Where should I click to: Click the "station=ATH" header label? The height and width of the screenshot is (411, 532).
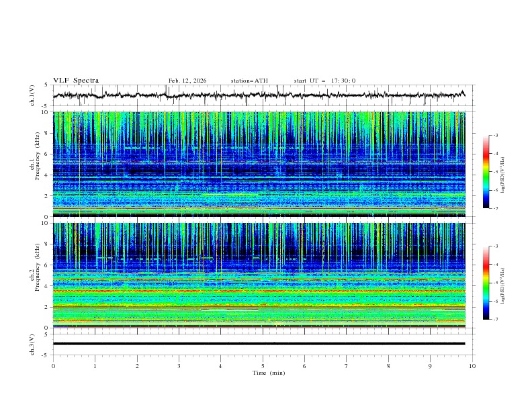[249, 81]
